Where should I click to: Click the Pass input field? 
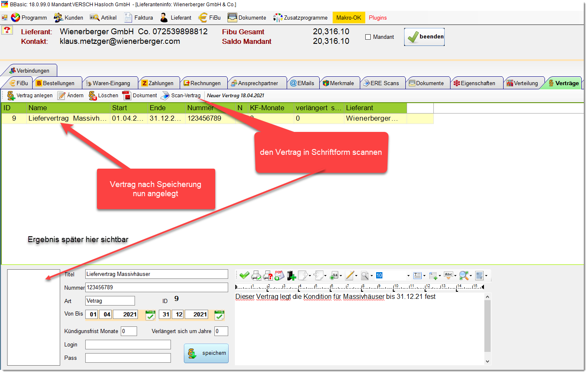coord(128,358)
